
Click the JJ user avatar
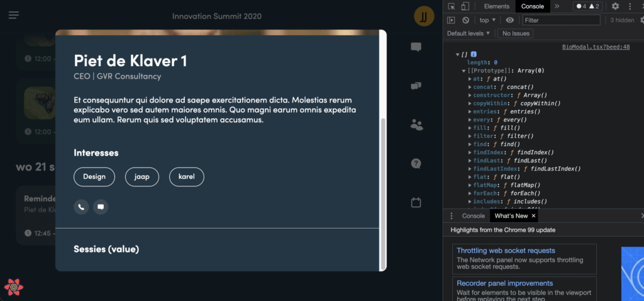click(424, 16)
